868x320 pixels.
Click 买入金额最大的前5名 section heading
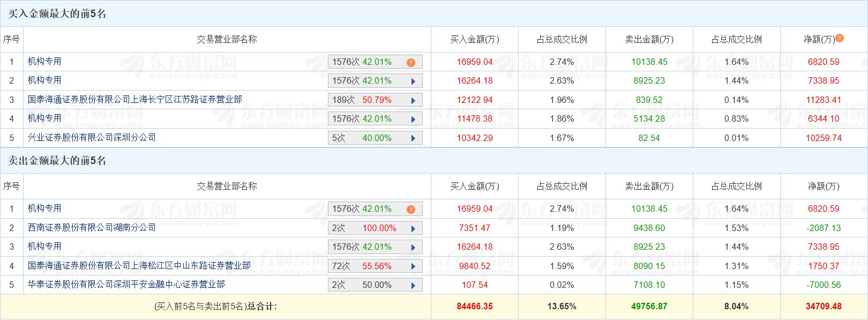(x=57, y=14)
